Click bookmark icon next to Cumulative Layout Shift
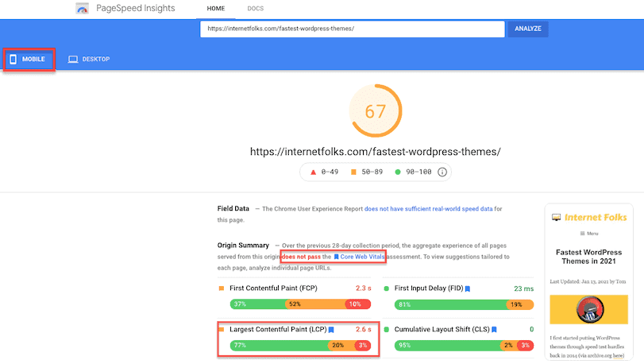The width and height of the screenshot is (644, 364). point(494,330)
